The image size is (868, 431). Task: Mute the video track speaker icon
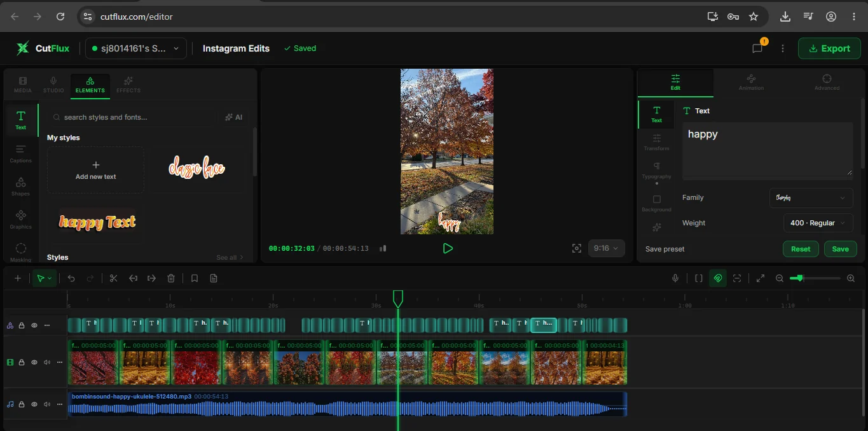[x=47, y=362]
